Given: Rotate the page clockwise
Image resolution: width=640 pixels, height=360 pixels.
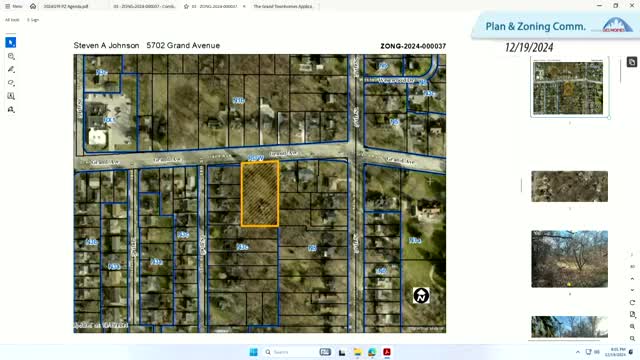Looking at the screenshot, I should click(x=632, y=302).
